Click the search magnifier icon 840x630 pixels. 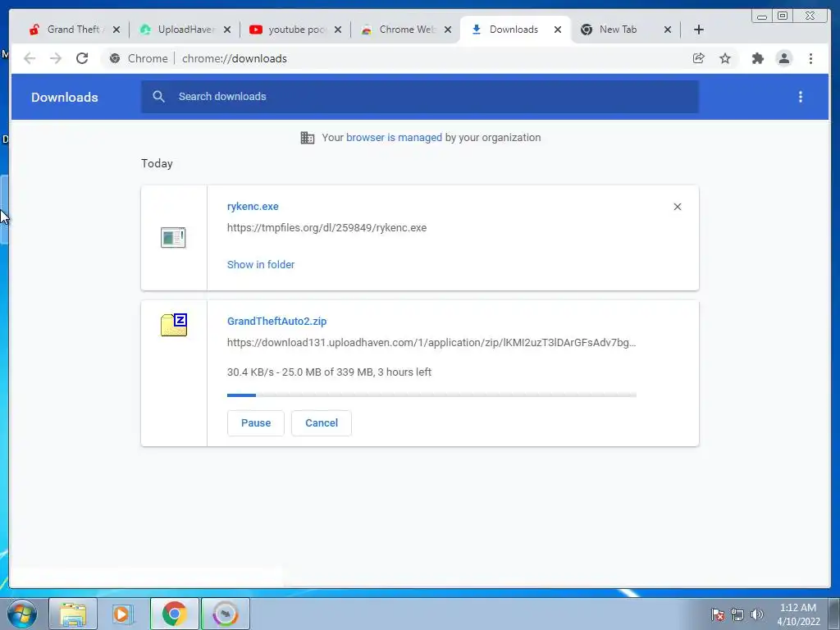coord(158,97)
